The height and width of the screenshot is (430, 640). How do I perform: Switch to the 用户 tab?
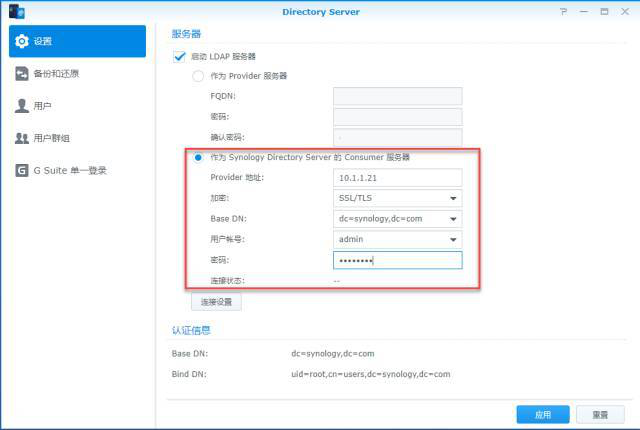77,106
